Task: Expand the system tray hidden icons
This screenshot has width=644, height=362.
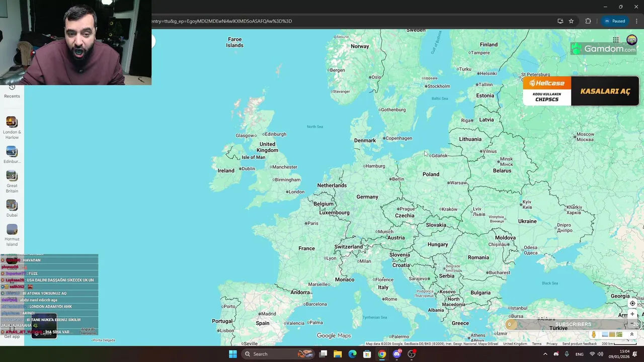Action: click(x=545, y=354)
